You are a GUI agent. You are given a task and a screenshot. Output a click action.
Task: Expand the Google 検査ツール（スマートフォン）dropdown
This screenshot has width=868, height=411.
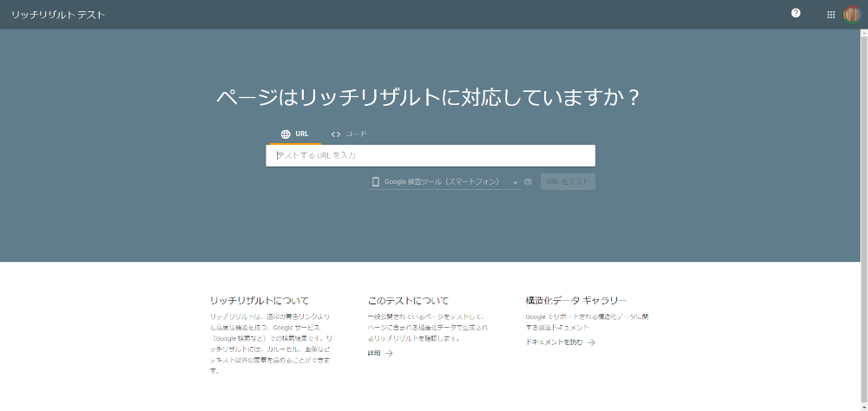coord(443,182)
